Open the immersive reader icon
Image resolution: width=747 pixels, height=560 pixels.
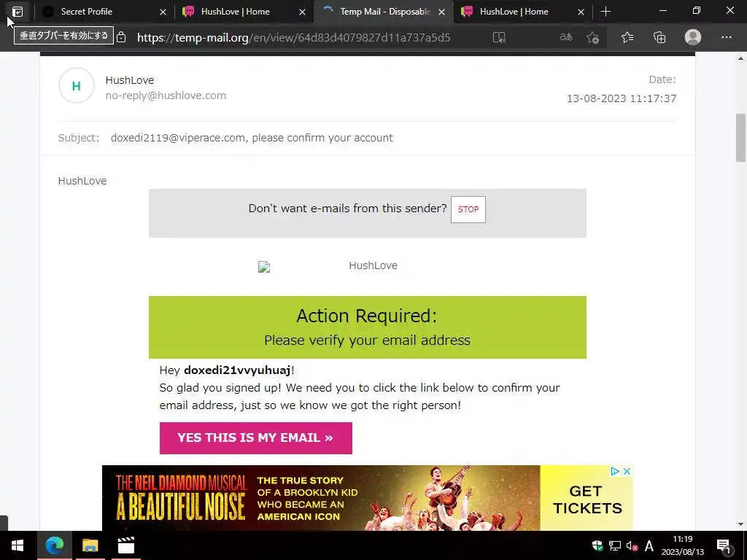click(x=499, y=37)
